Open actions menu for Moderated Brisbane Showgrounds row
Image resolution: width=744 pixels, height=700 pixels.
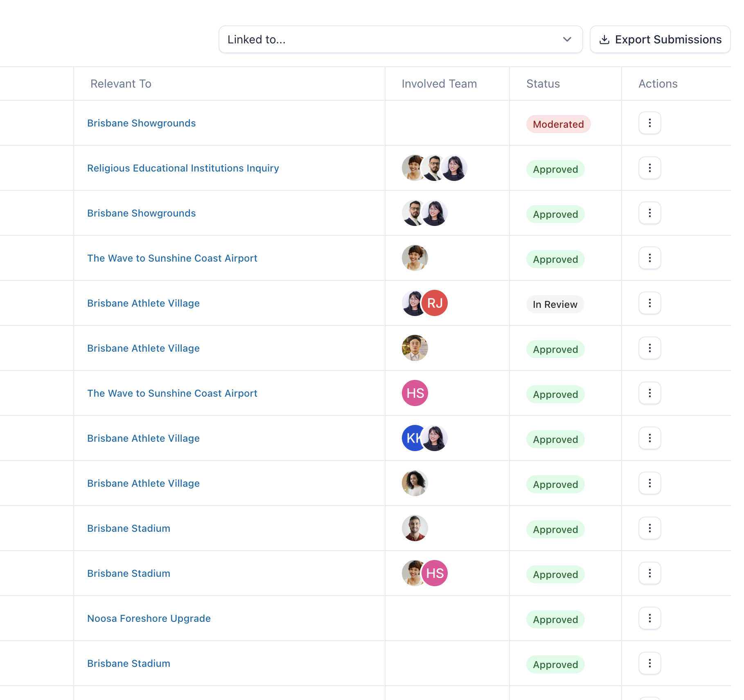[x=649, y=123]
